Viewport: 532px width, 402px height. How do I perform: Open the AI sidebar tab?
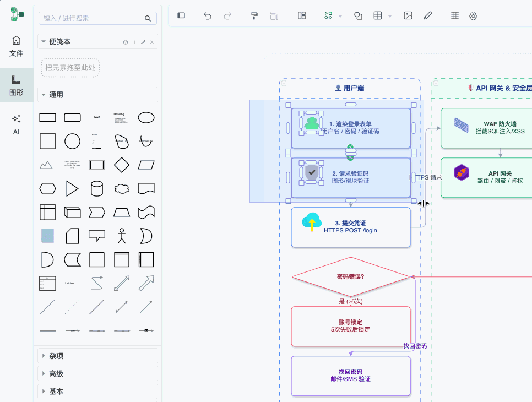click(x=17, y=124)
